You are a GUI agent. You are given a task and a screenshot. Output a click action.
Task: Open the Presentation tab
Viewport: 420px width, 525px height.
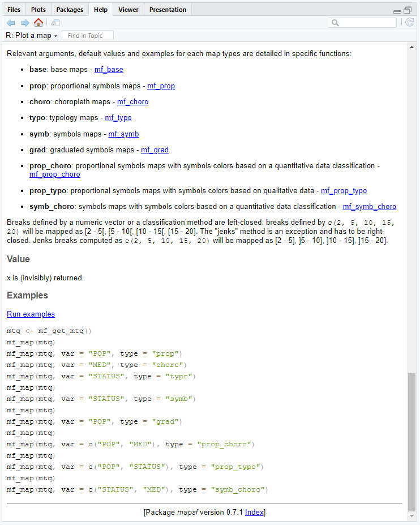click(x=168, y=10)
